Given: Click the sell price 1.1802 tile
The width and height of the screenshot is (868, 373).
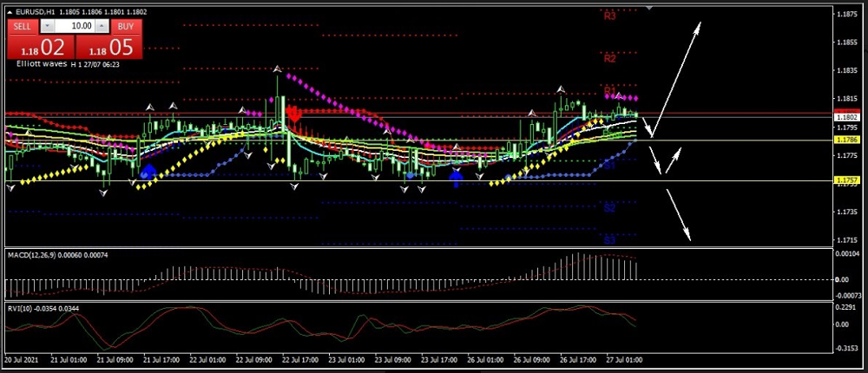Looking at the screenshot, I should click(x=38, y=47).
